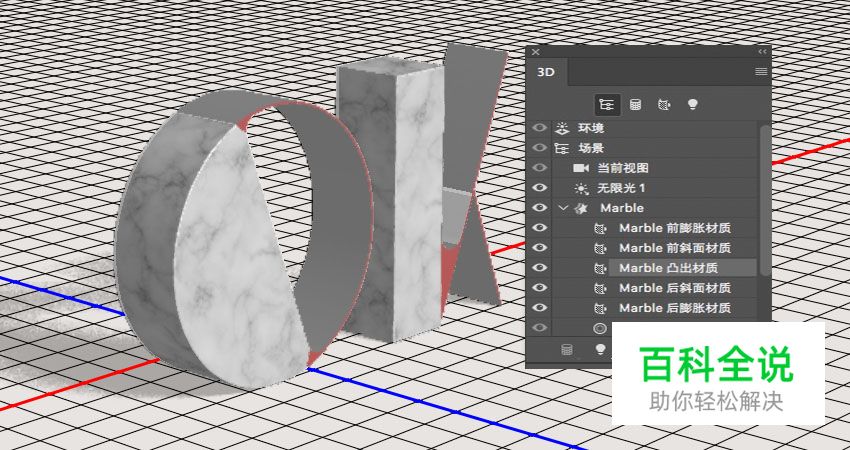Image resolution: width=850 pixels, height=450 pixels.
Task: Select the 无限光 1 light row
Action: pos(655,188)
